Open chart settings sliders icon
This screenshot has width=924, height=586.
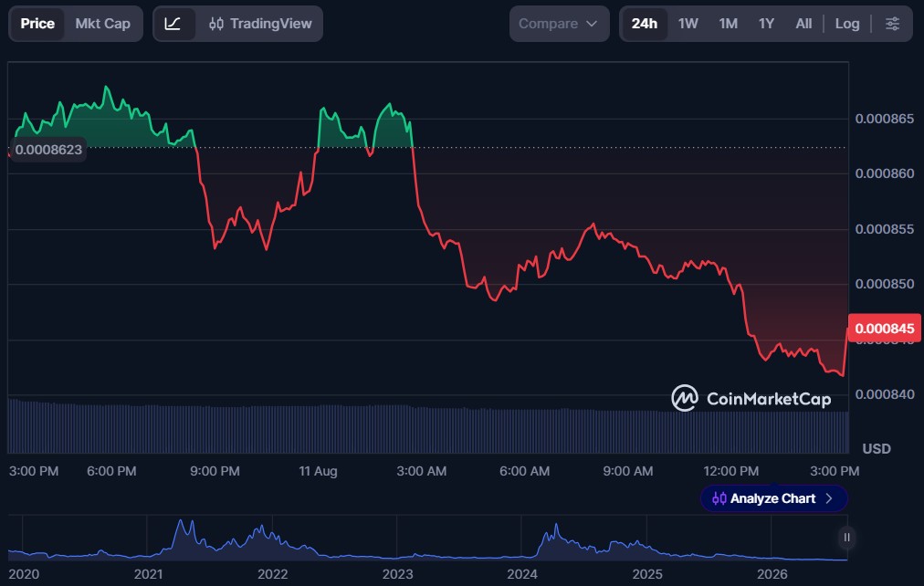892,24
